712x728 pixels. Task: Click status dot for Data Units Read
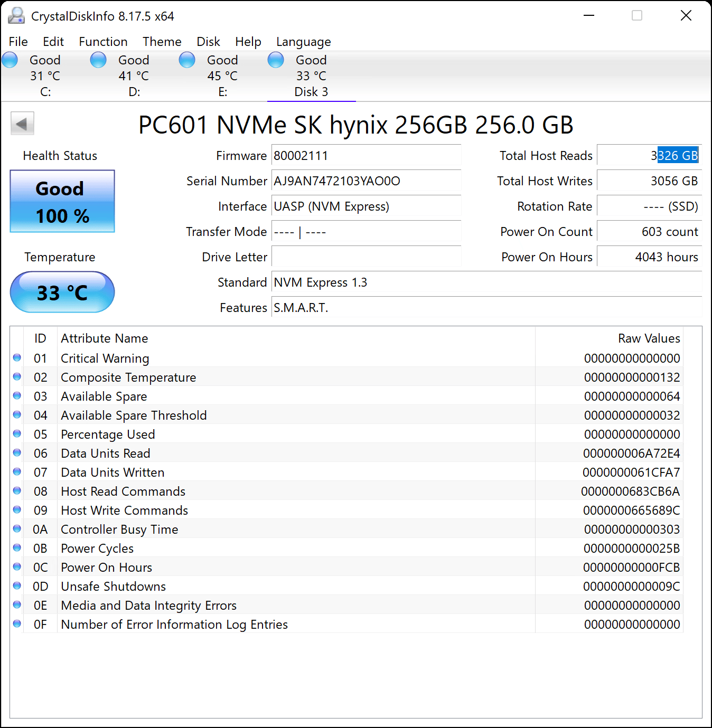[x=17, y=453]
